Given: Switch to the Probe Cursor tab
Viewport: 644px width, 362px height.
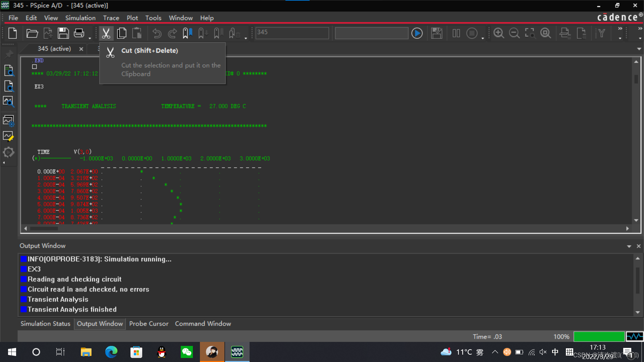Looking at the screenshot, I should pos(149,323).
